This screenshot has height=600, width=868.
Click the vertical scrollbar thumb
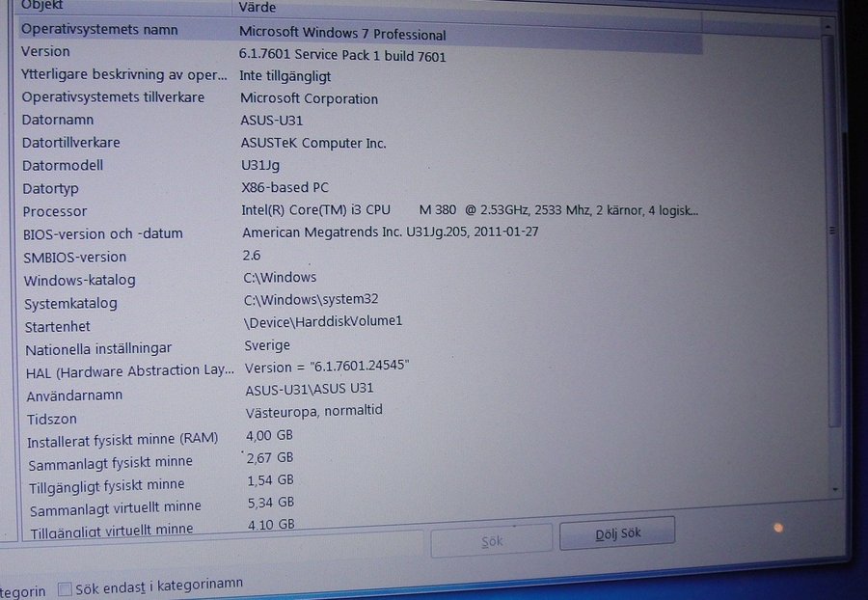coord(832,230)
